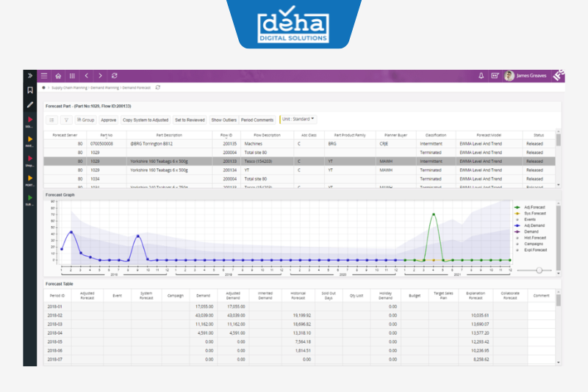Click Adjusted Forecast header in Forecast Table
The image size is (588, 392).
pyautogui.click(x=87, y=296)
